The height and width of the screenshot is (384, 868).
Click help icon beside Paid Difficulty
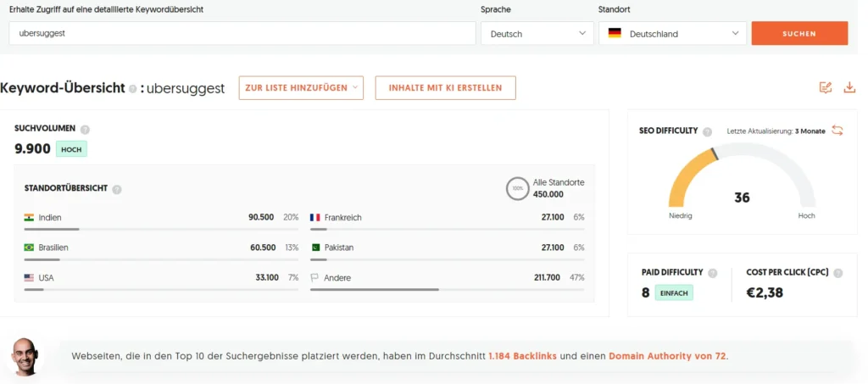click(x=713, y=273)
